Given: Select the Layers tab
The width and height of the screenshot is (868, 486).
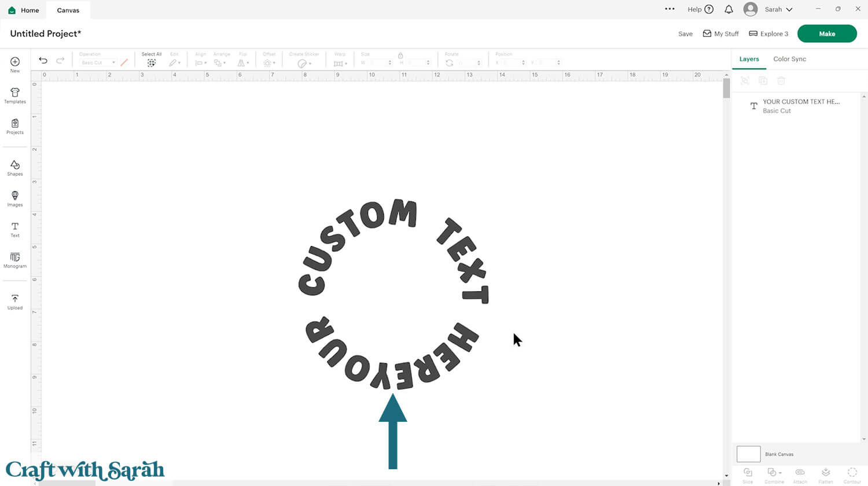Looking at the screenshot, I should [749, 59].
